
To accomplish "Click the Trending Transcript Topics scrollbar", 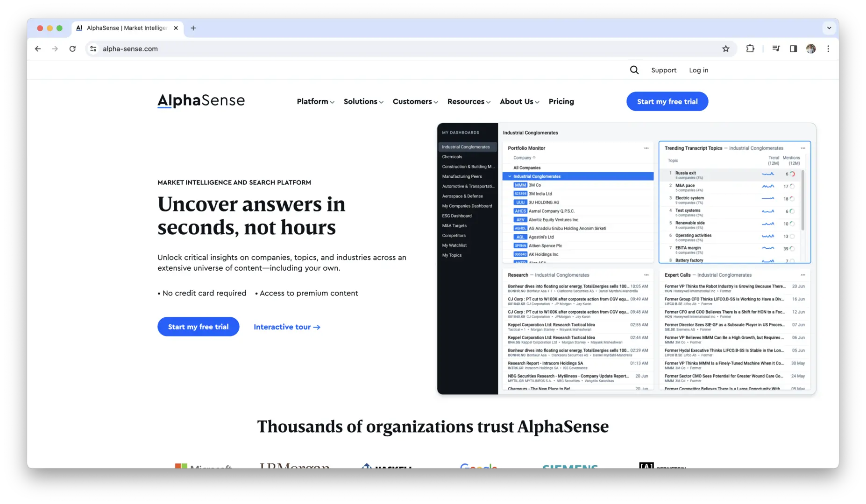I will tap(803, 201).
